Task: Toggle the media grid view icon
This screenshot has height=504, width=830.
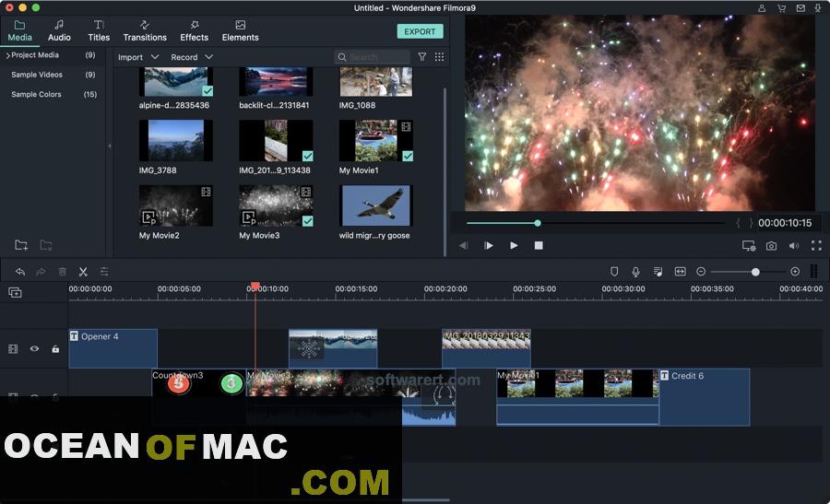Action: coord(439,57)
